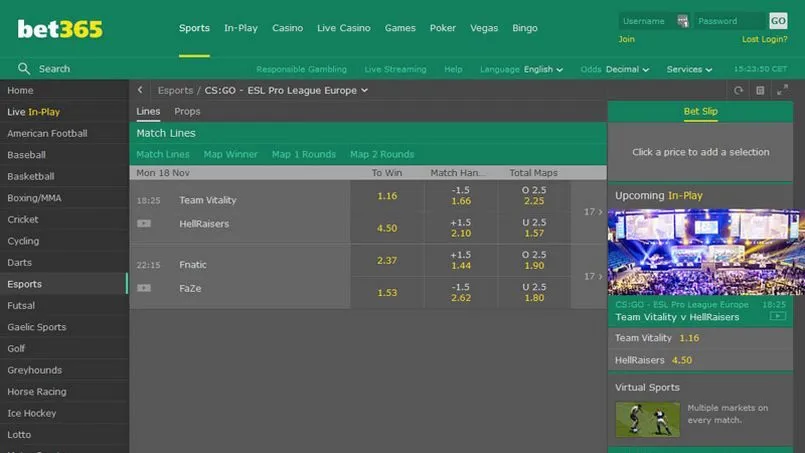Select HellRaisers +1.5 handicap at 2.10
This screenshot has width=805, height=453.
click(x=461, y=228)
